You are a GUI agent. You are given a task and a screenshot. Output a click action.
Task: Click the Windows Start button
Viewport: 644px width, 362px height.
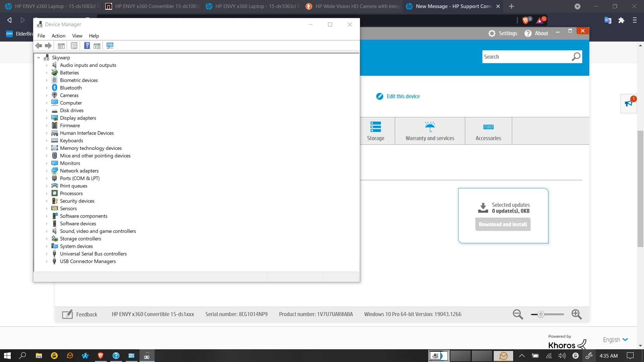7,356
